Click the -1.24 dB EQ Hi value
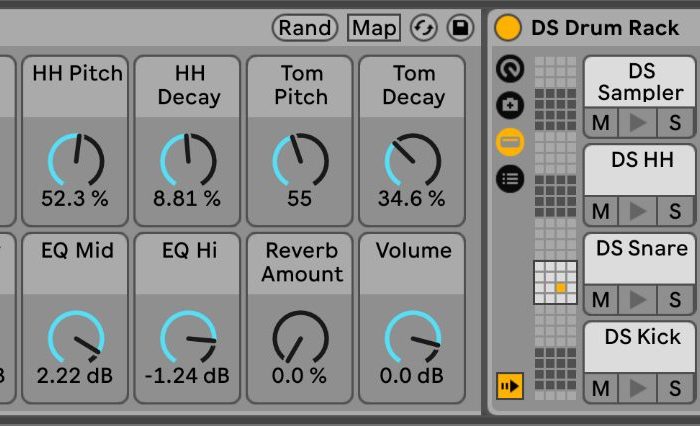The width and height of the screenshot is (700, 426). (187, 376)
